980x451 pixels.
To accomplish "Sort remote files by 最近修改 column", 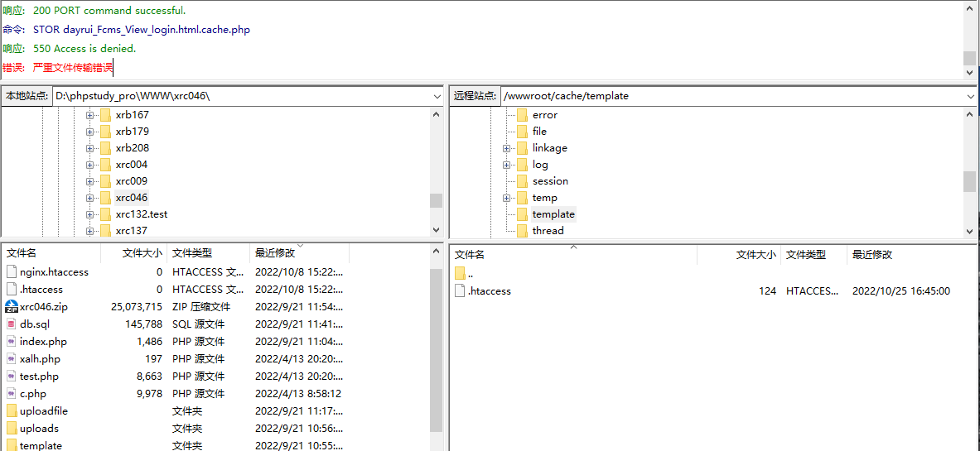I will click(872, 255).
